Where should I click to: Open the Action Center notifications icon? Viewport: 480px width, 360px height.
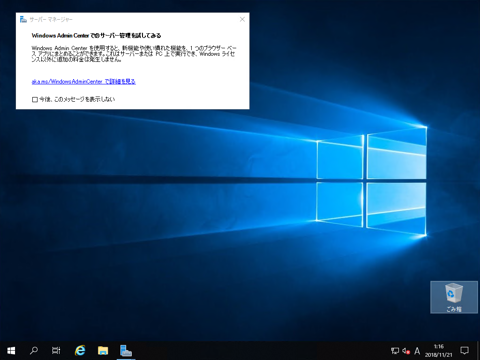click(x=464, y=351)
